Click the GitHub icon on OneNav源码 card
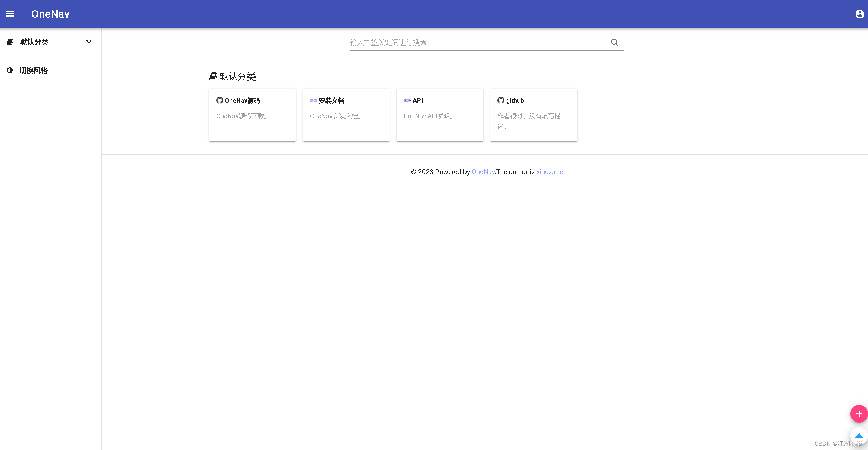Screen dimensions: 868x450 point(220,100)
